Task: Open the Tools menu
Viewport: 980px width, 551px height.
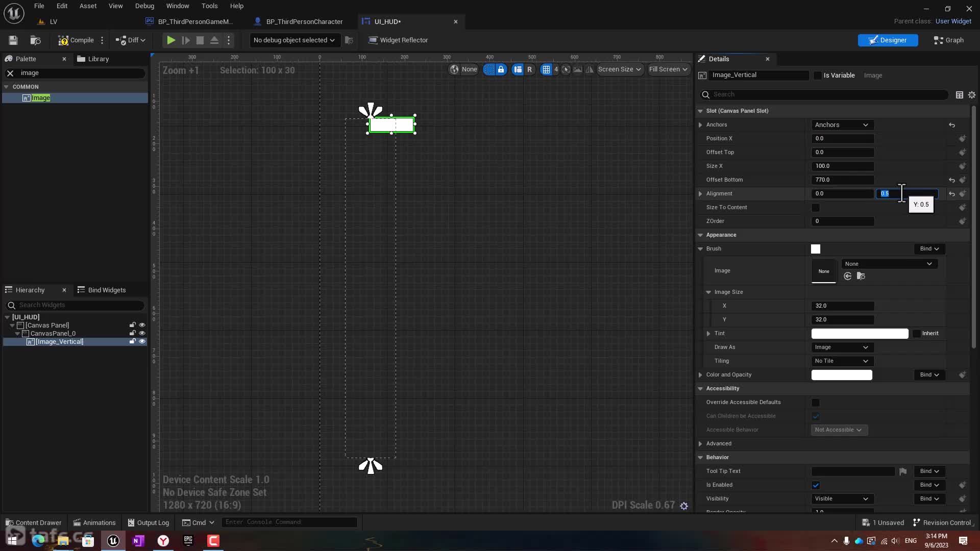Action: (209, 6)
